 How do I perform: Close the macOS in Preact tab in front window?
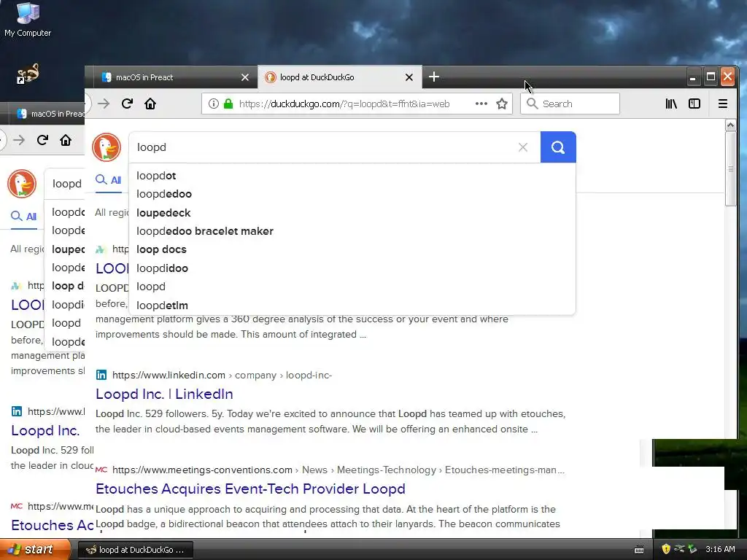click(x=245, y=77)
